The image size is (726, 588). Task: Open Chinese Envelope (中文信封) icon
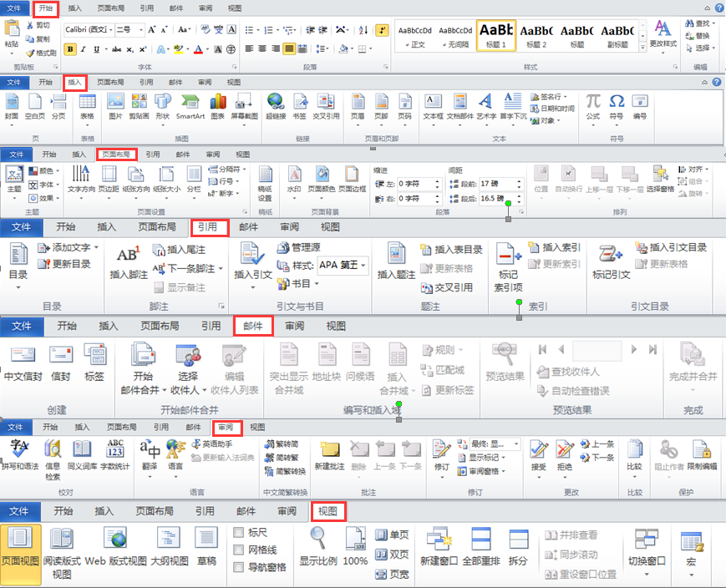click(23, 355)
